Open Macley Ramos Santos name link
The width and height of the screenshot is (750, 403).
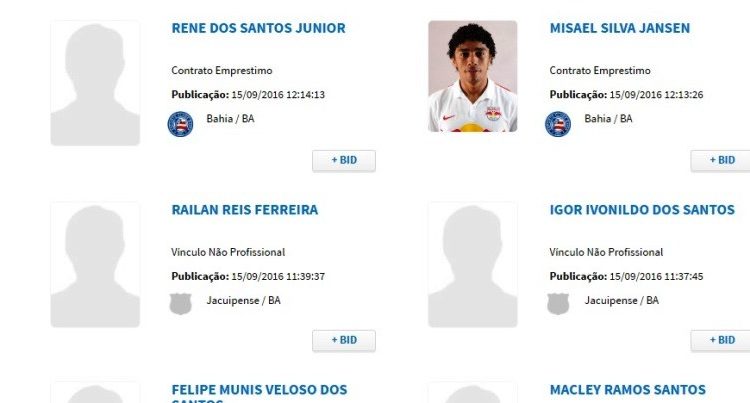coord(628,390)
